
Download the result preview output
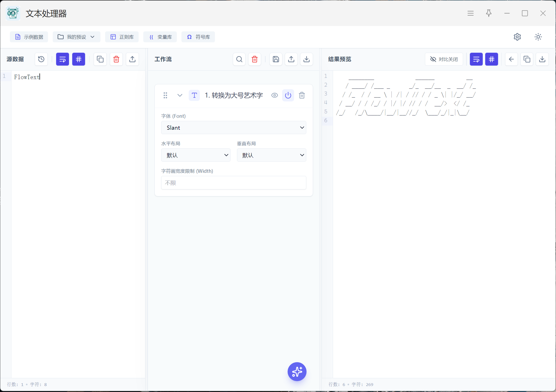[x=542, y=59]
